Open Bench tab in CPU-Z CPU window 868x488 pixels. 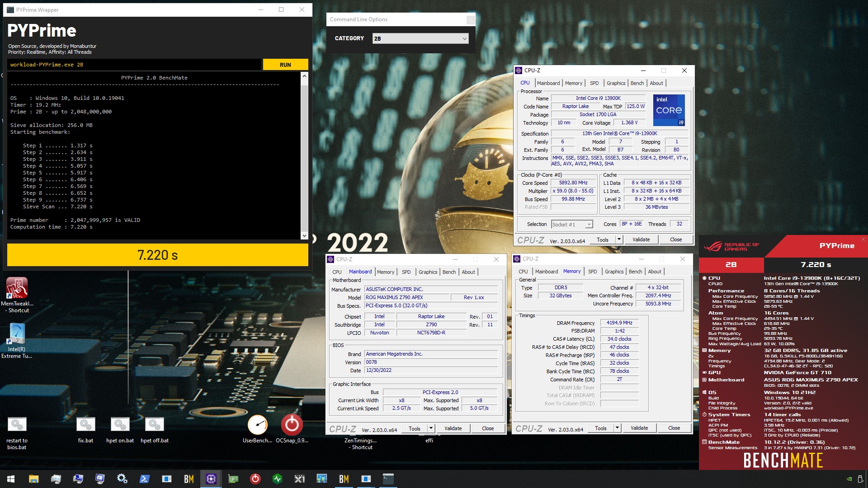click(637, 83)
